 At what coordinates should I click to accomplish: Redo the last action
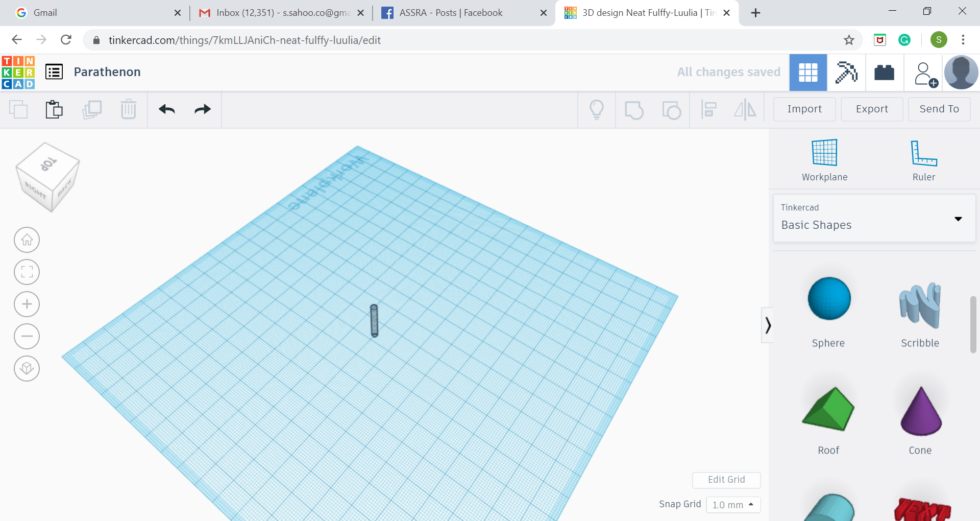point(203,109)
